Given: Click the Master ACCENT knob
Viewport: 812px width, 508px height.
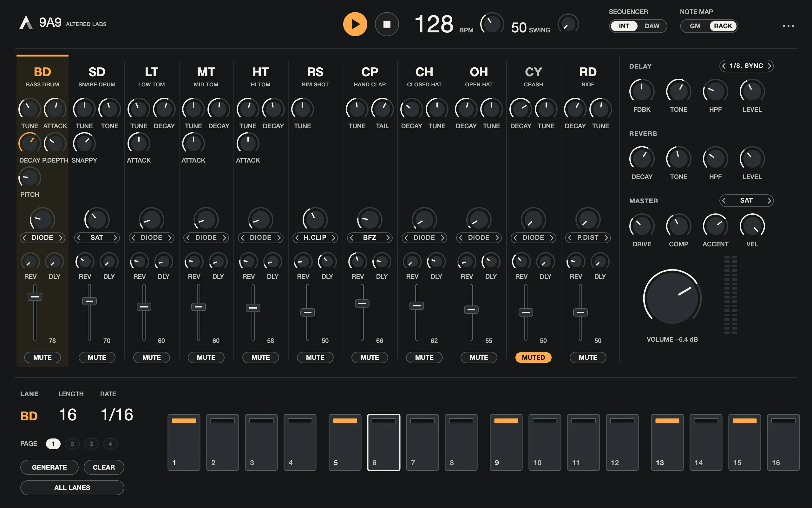Looking at the screenshot, I should [715, 226].
